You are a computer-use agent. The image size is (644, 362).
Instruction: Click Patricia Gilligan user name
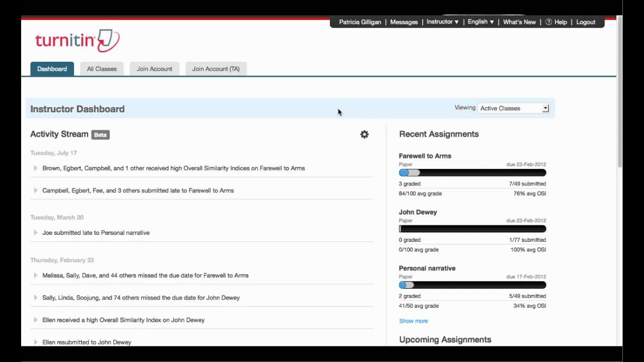coord(360,22)
